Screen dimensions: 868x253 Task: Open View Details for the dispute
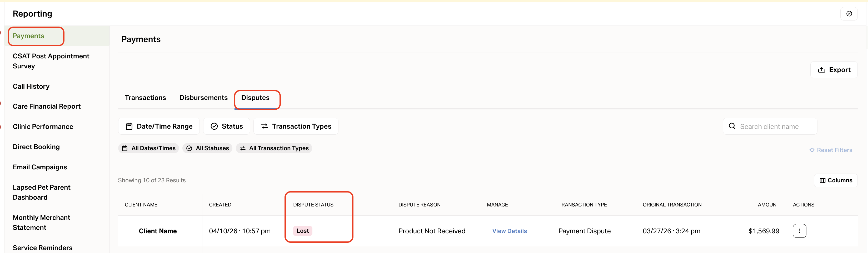tap(510, 231)
